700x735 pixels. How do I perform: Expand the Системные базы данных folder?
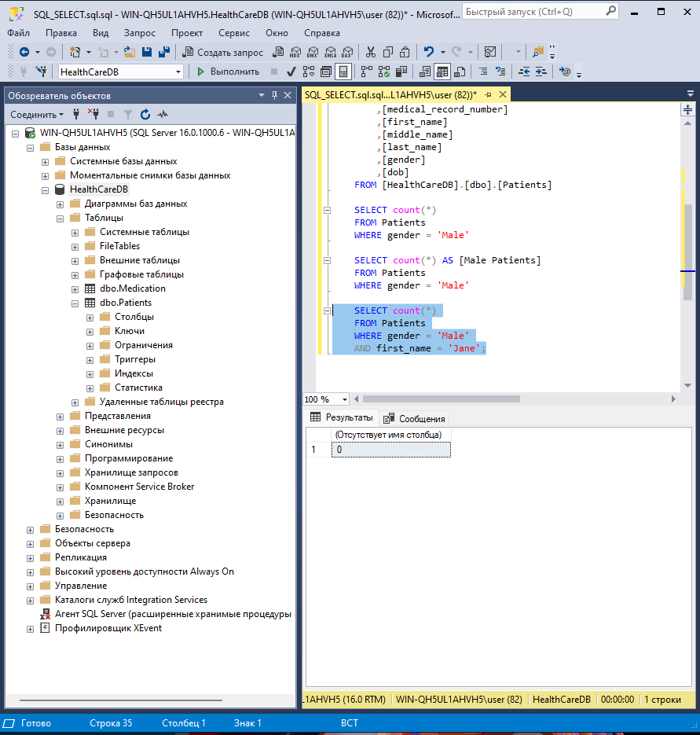click(45, 162)
